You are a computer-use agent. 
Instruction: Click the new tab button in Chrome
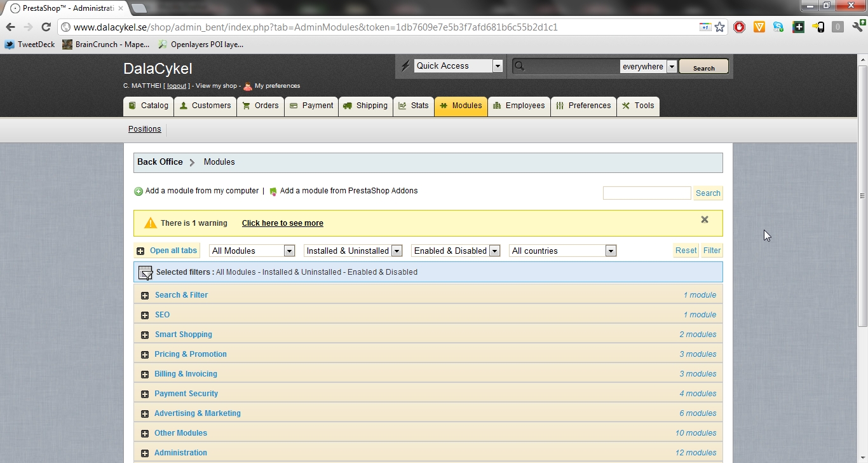(139, 8)
